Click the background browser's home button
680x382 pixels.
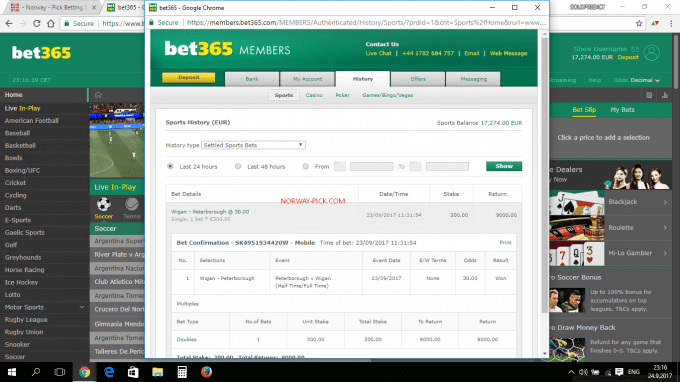click(51, 23)
